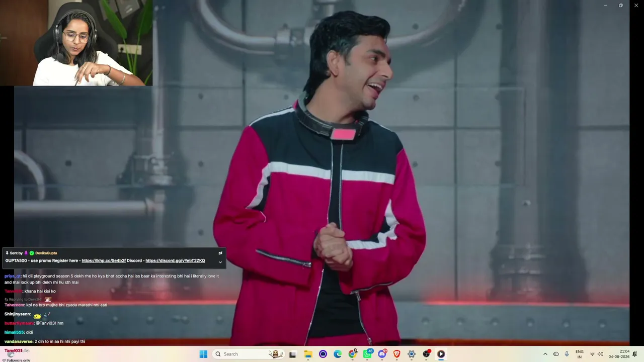Open Settings gear app on taskbar

(x=412, y=354)
